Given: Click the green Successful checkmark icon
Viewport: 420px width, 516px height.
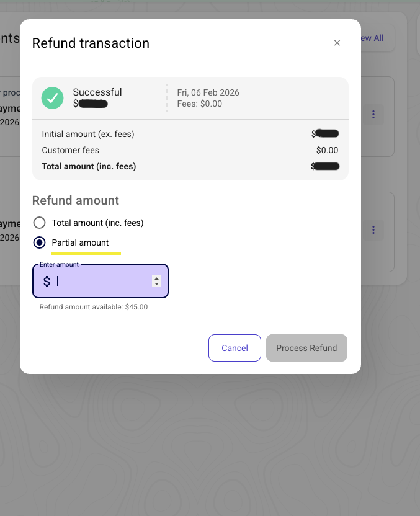Looking at the screenshot, I should (x=53, y=98).
